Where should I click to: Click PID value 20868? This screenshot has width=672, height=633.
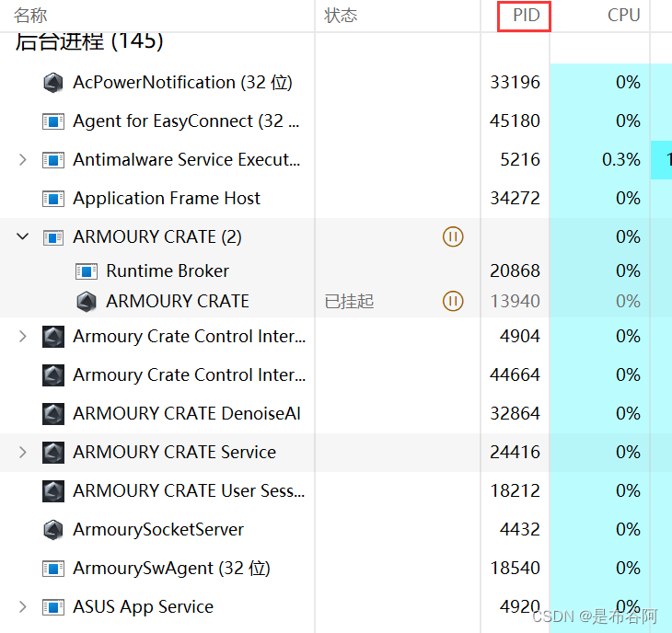[515, 271]
